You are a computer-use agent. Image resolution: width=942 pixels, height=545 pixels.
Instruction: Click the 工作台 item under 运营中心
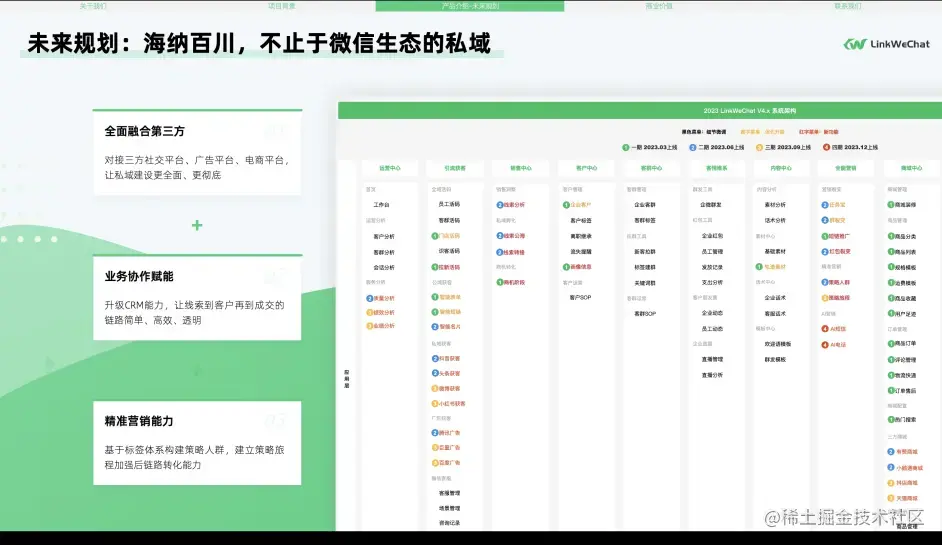pos(381,205)
